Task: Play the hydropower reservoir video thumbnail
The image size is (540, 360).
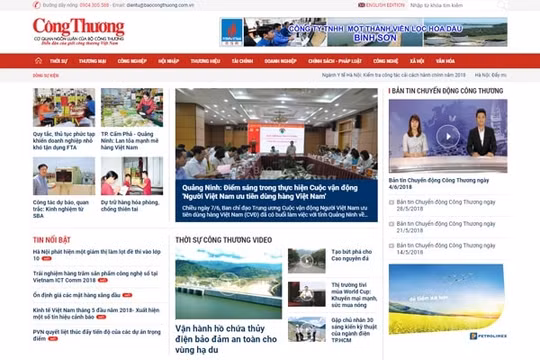Action: coord(228,284)
